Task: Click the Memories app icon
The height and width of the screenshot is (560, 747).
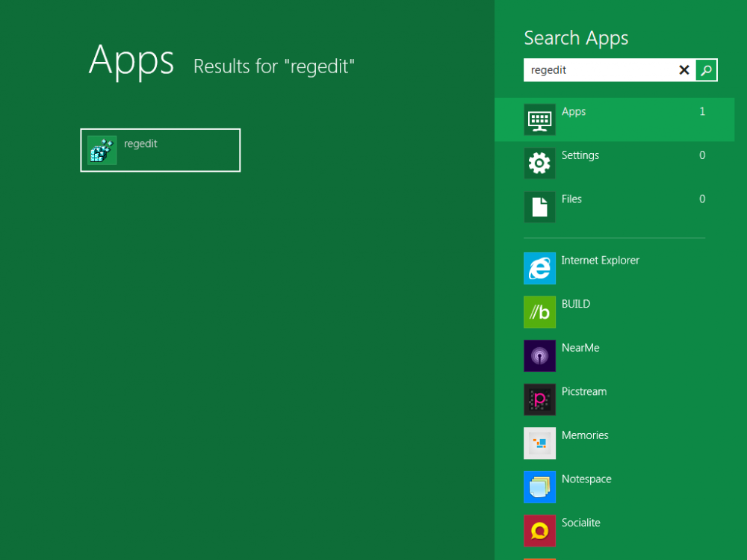Action: (x=540, y=444)
